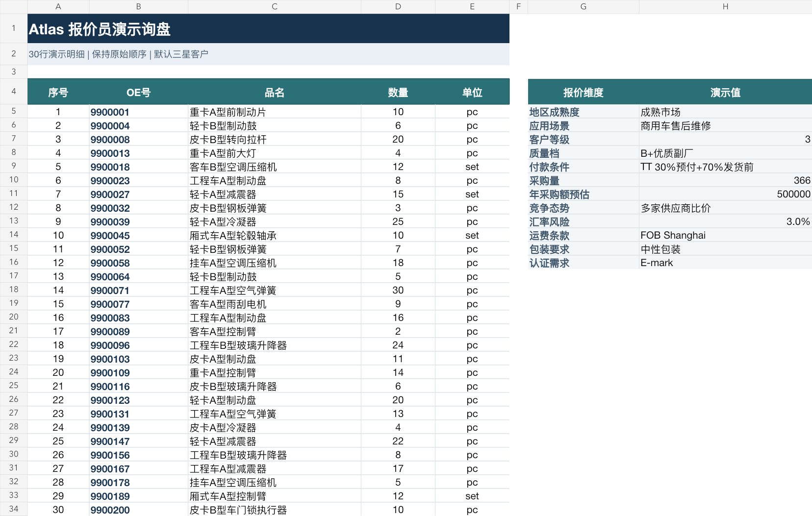Select OE number cell 9900096
This screenshot has width=812, height=516.
point(139,345)
